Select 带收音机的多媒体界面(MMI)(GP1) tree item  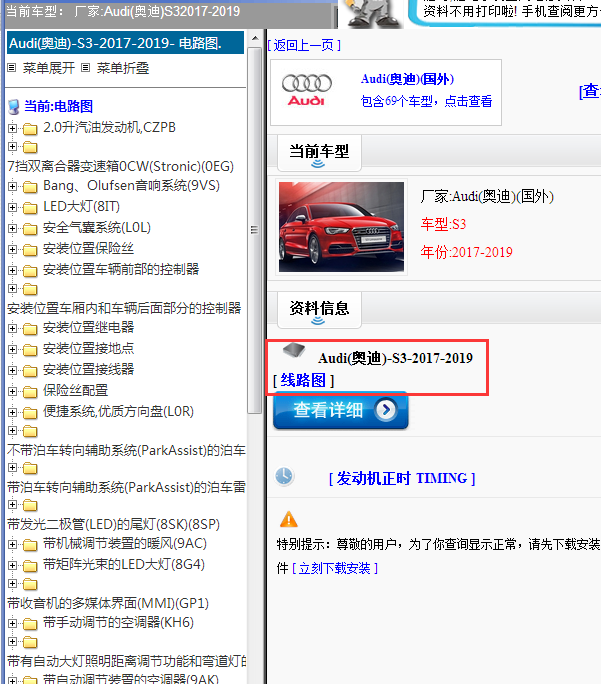point(108,603)
